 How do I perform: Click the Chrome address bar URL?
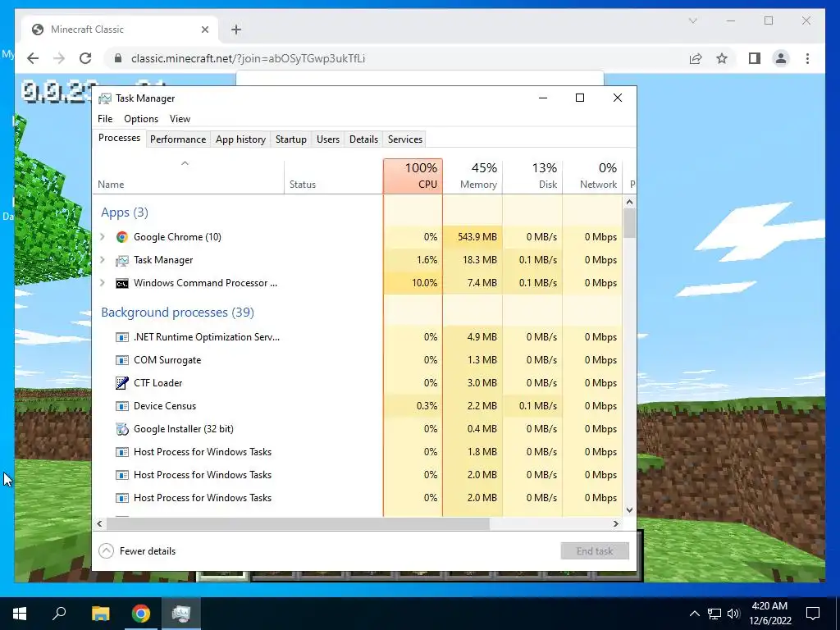pyautogui.click(x=248, y=58)
